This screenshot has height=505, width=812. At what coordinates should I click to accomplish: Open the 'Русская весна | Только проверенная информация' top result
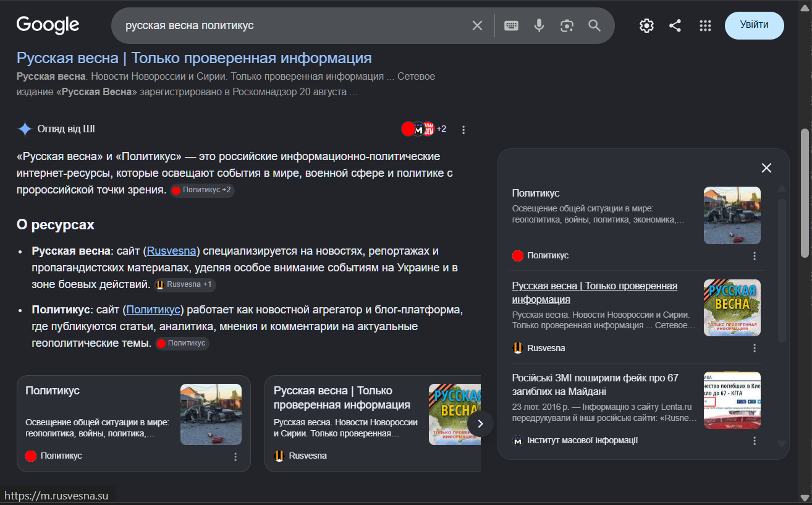(194, 58)
